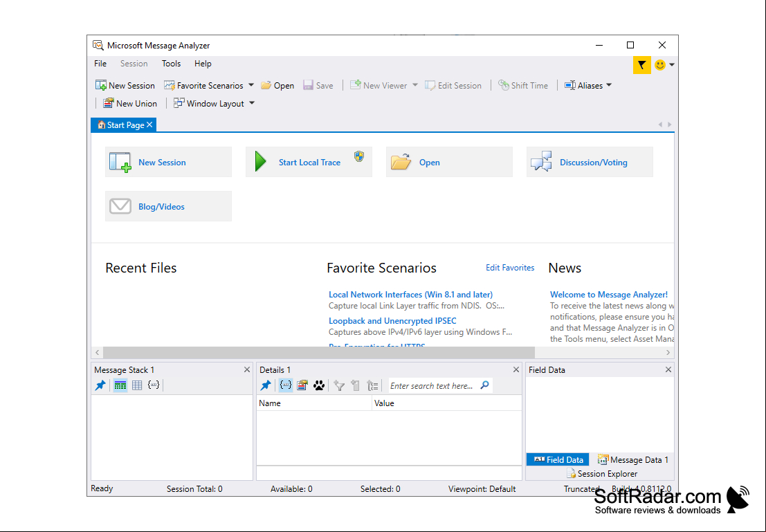Expand the Window Layout dropdown arrow

point(252,103)
